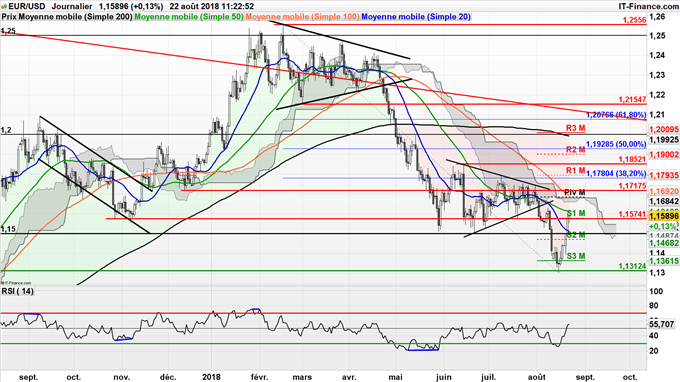Click the S3 M support marker

(576, 256)
